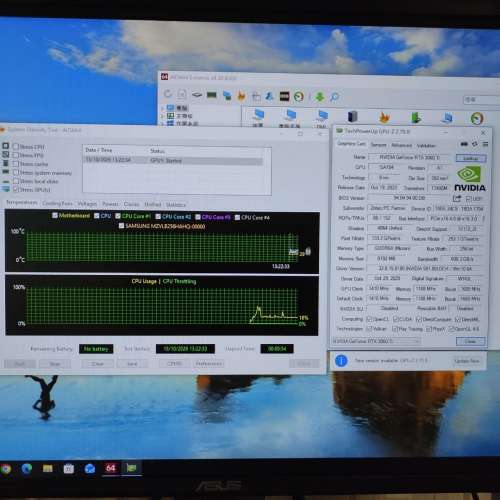Open the Sensors tab in GPU-Z
500x500 pixels.
tap(378, 145)
